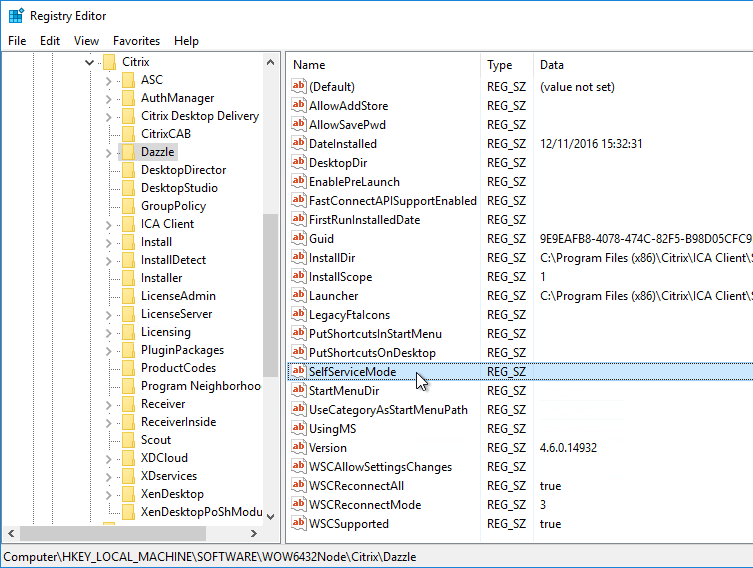Expand the ASC key
The width and height of the screenshot is (753, 568).
coord(109,81)
